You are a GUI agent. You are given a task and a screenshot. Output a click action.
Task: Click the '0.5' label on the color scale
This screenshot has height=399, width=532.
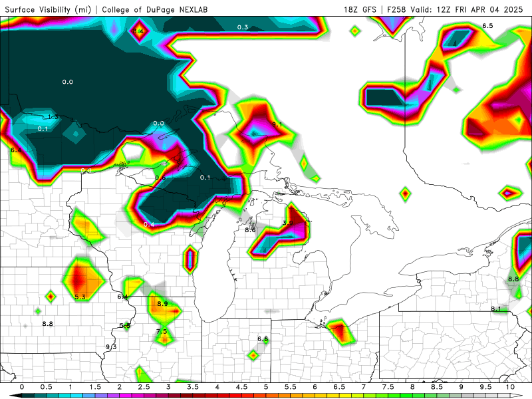coord(46,387)
